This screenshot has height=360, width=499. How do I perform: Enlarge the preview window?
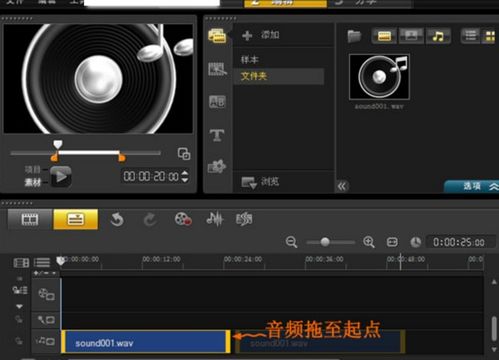click(184, 154)
